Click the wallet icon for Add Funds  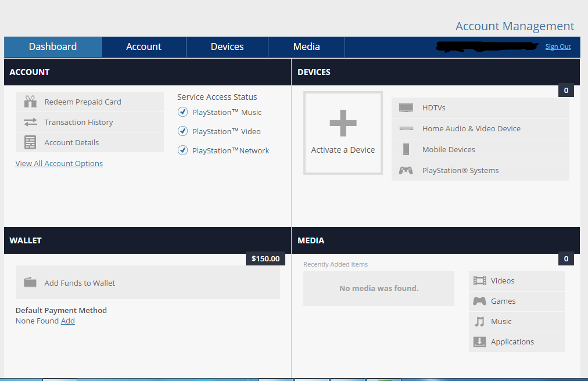[30, 282]
